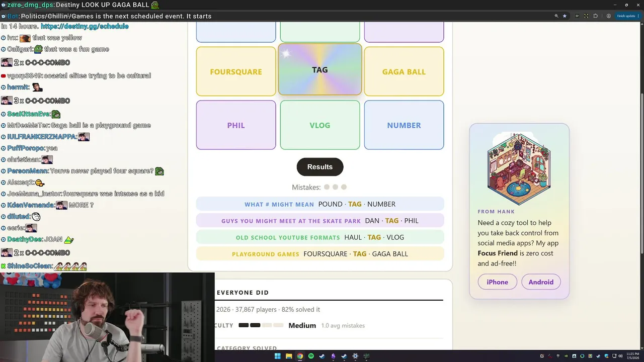Image resolution: width=644 pixels, height=362 pixels.
Task: Click the Focus Friend room illustration
Action: [x=519, y=169]
